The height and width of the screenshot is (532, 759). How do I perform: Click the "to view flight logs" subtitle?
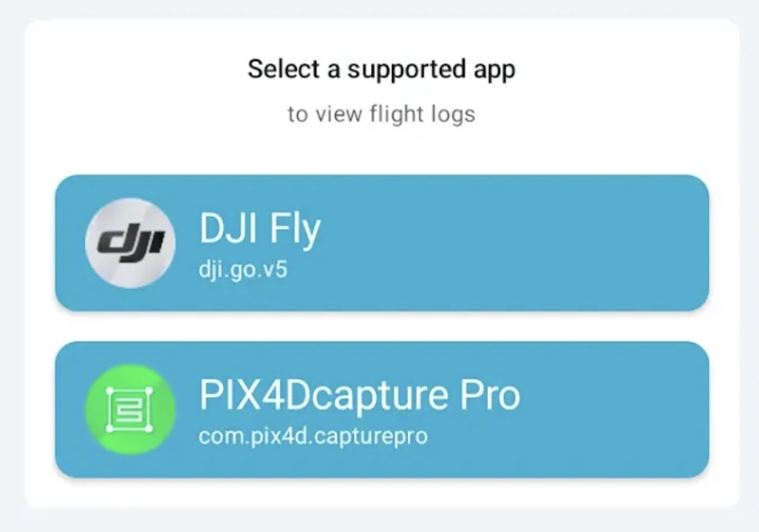pos(381,114)
